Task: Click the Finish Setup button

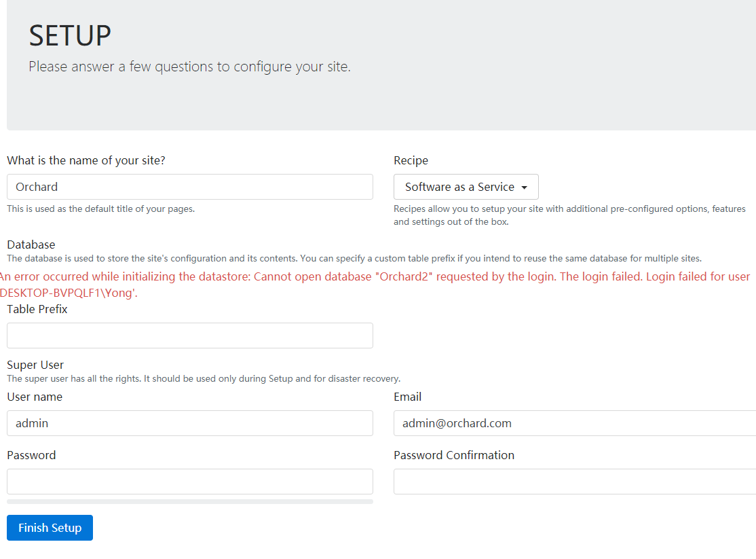Action: 50,528
